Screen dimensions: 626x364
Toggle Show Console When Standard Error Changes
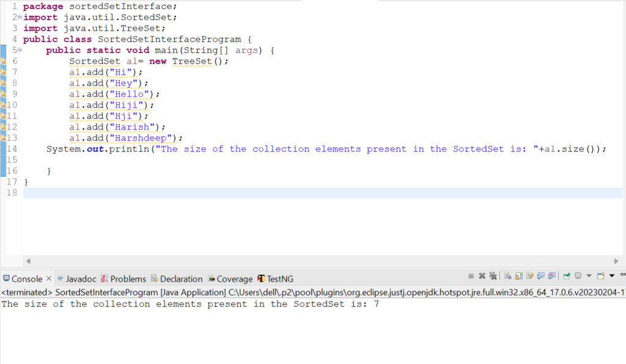[x=552, y=276]
